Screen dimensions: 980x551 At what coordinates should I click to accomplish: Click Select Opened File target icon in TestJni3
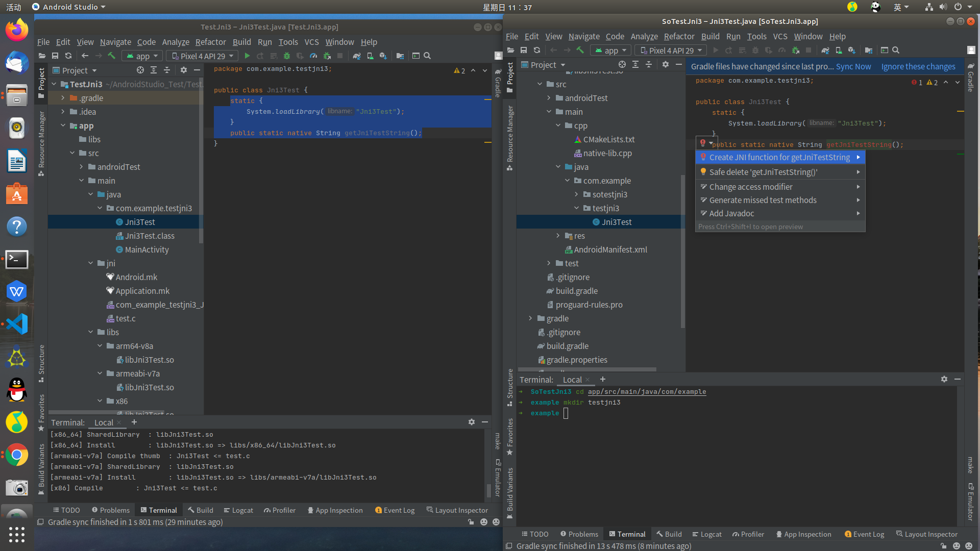point(140,70)
